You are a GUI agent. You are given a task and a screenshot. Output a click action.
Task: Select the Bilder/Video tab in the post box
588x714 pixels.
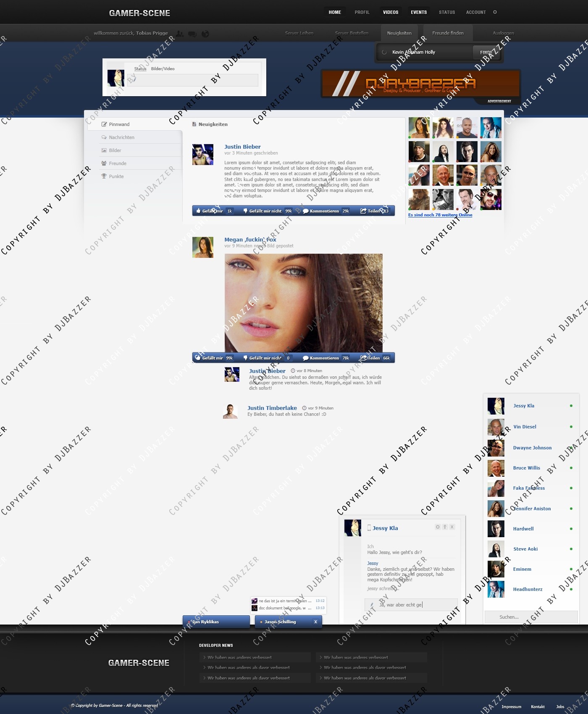coord(163,68)
